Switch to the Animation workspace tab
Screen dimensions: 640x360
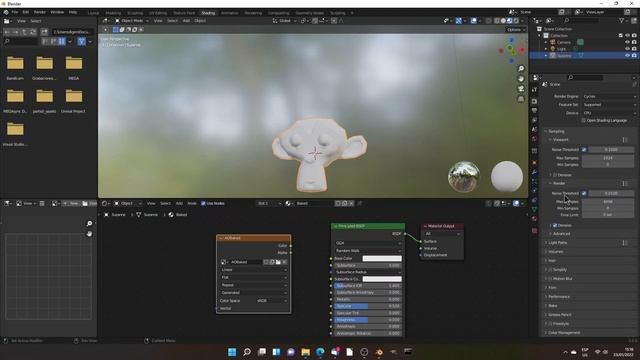click(229, 13)
